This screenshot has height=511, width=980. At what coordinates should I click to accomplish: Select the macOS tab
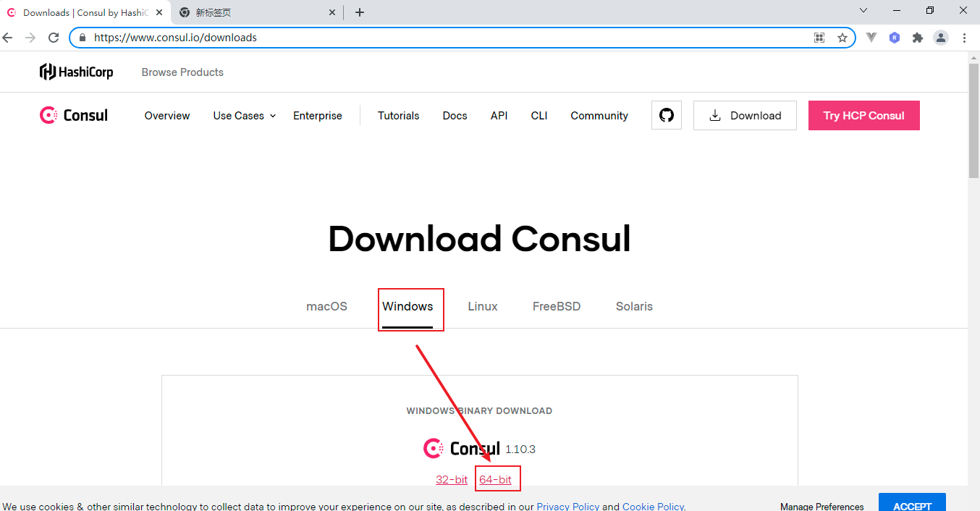tap(326, 306)
